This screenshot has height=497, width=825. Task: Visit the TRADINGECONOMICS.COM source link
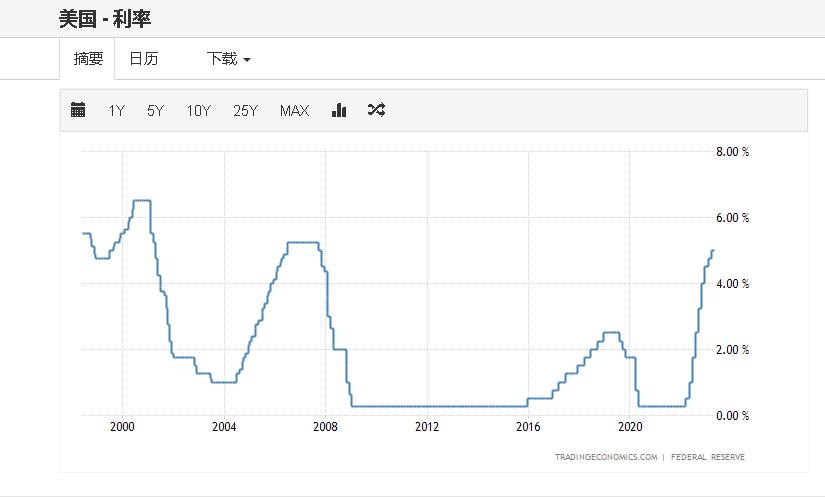(606, 457)
